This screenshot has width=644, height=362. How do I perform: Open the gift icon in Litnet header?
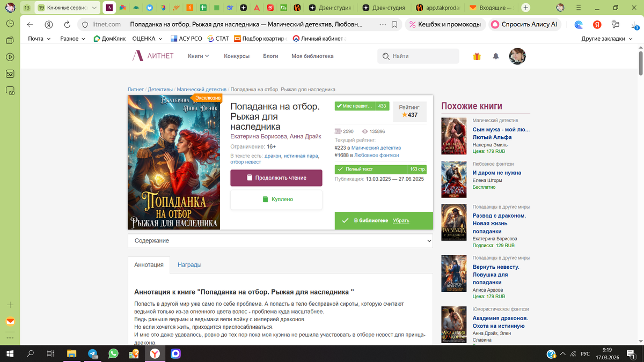pos(477,56)
